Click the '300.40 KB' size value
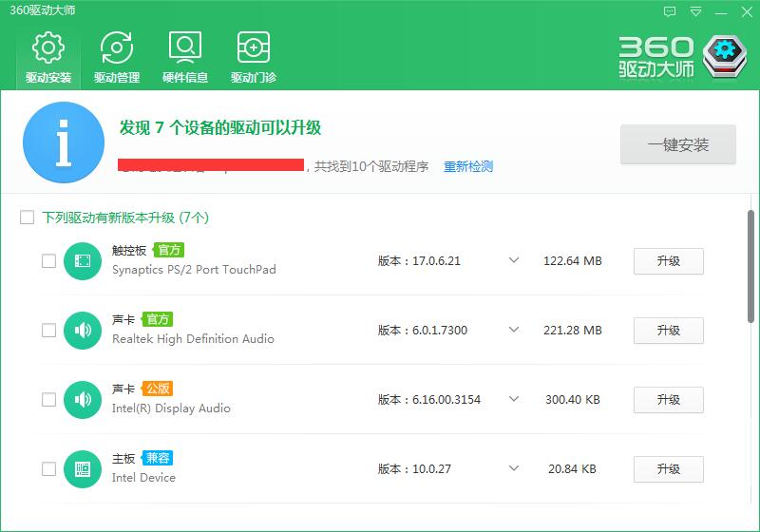The width and height of the screenshot is (760, 532). pos(573,399)
